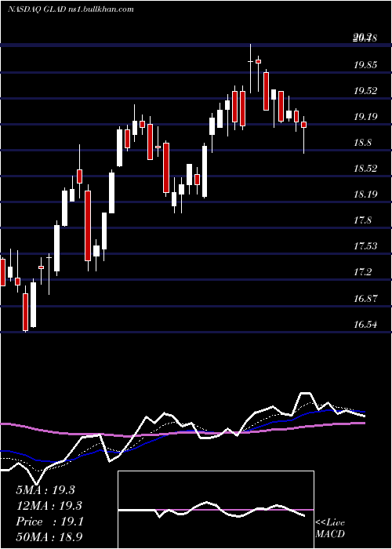Click the 17.2 price axis label
This screenshot has width=392, height=549.
pyautogui.click(x=363, y=272)
